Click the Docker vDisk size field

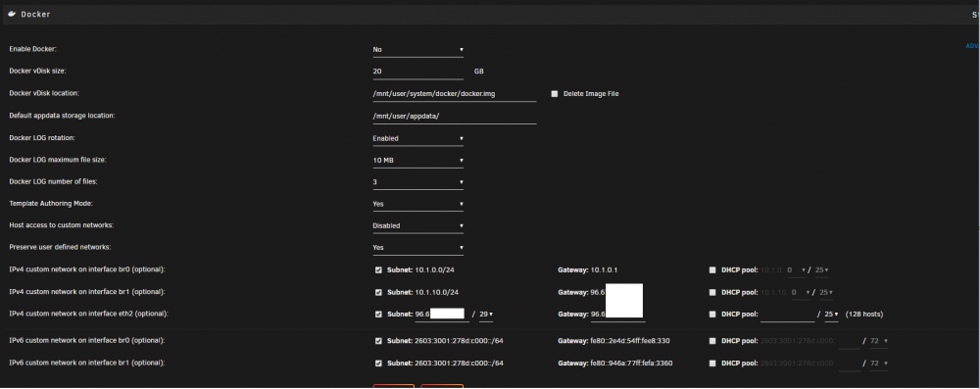418,72
